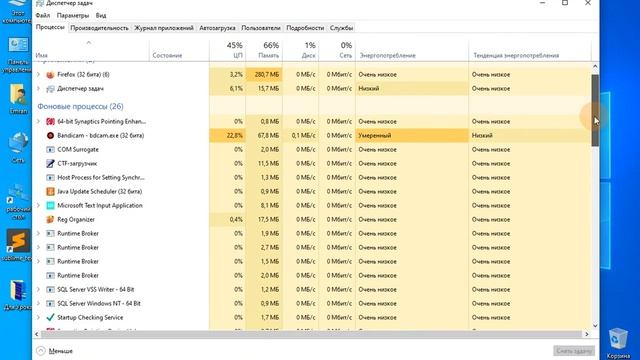Collapse details with the Меньше chevron button
The height and width of the screenshot is (360, 640).
pos(41,351)
